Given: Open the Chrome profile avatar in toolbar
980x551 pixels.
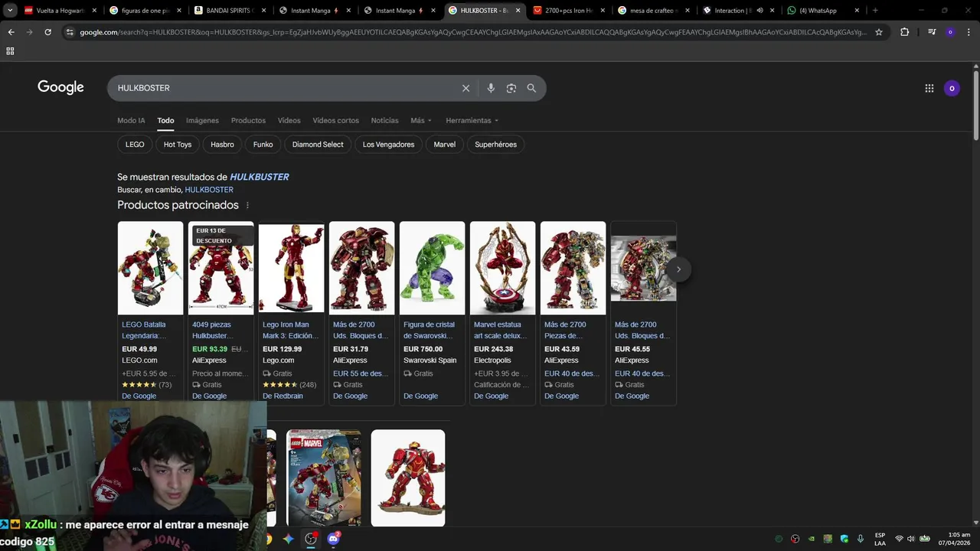Looking at the screenshot, I should pos(950,32).
